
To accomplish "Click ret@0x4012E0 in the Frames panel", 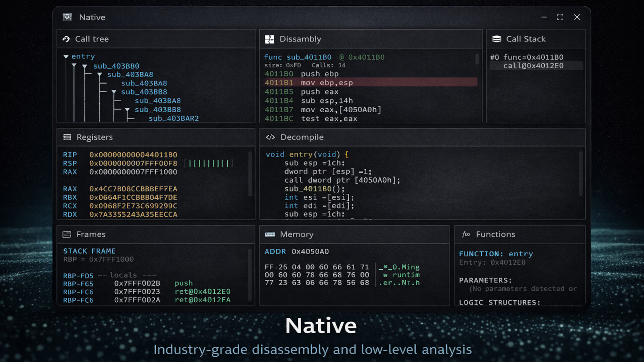I will click(202, 292).
